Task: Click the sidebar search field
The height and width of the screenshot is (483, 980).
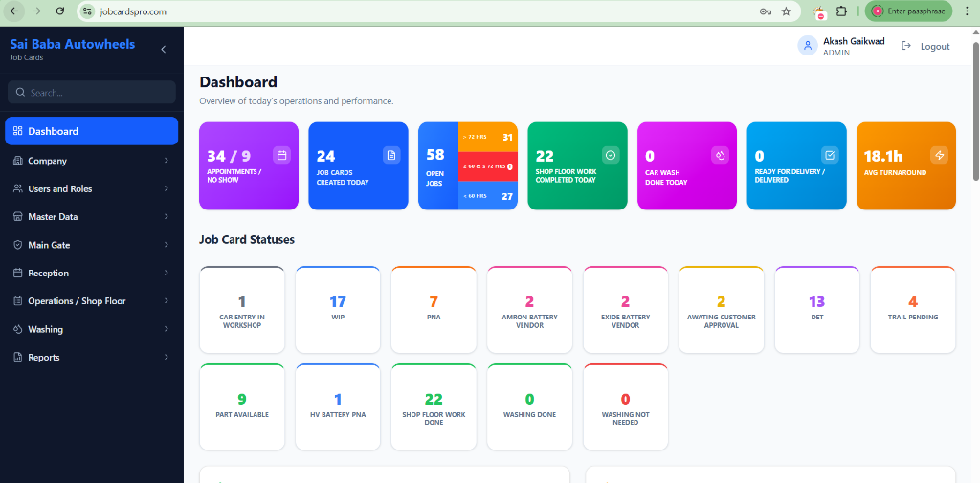Action: tap(93, 93)
